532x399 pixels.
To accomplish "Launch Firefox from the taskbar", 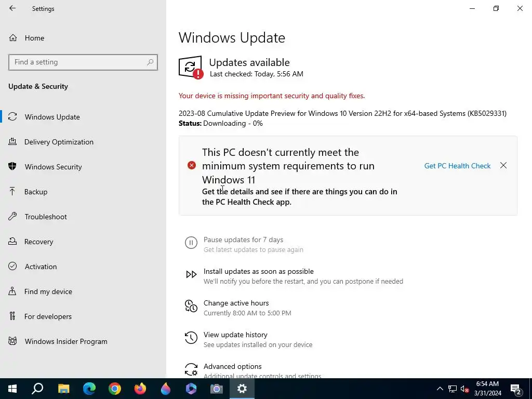I will tap(140, 389).
